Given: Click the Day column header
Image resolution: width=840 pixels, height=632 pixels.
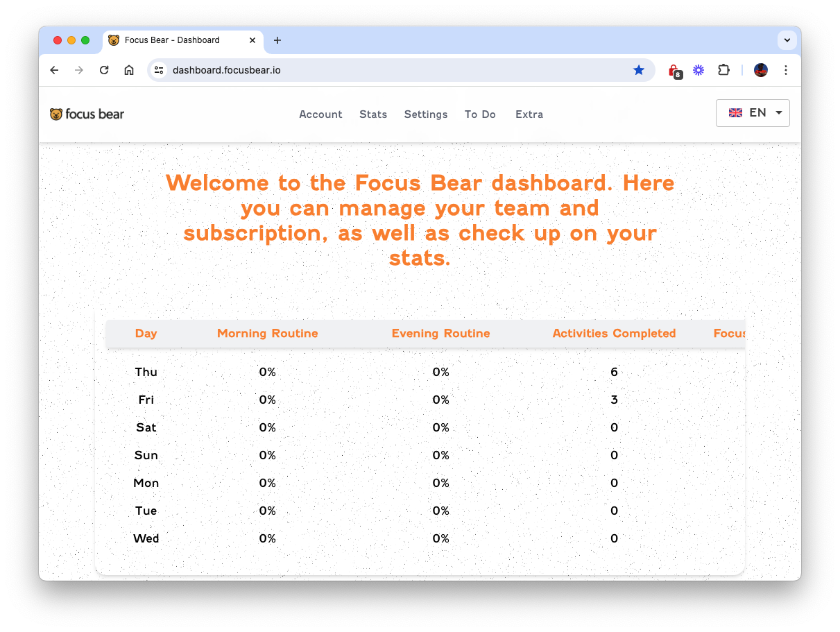Looking at the screenshot, I should point(146,334).
